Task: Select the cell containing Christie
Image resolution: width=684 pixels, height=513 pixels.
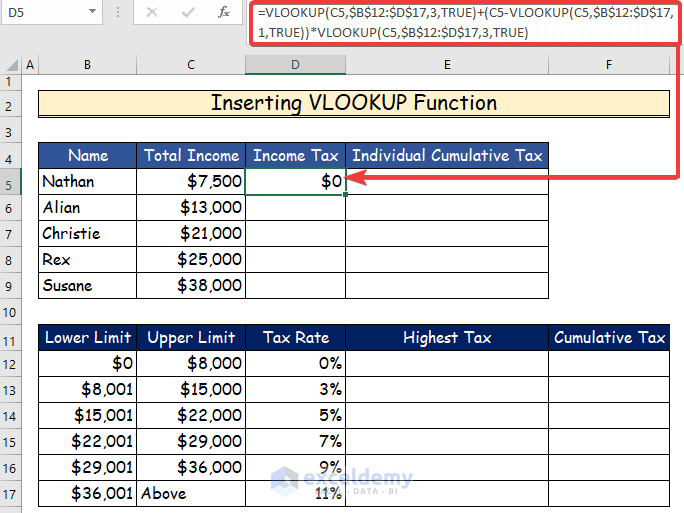Action: tap(87, 234)
